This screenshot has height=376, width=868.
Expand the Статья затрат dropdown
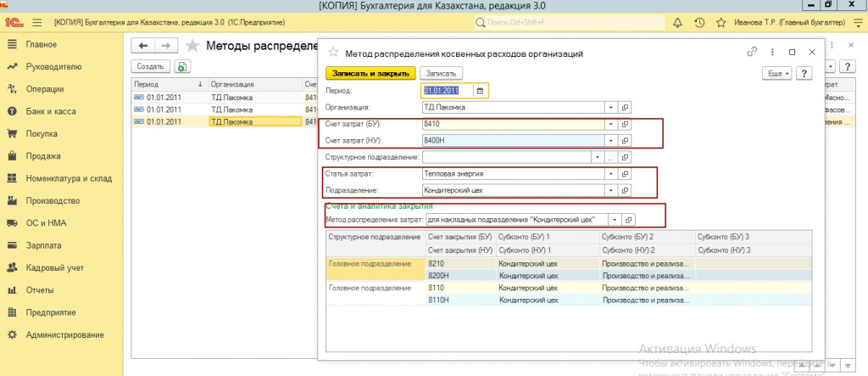610,174
